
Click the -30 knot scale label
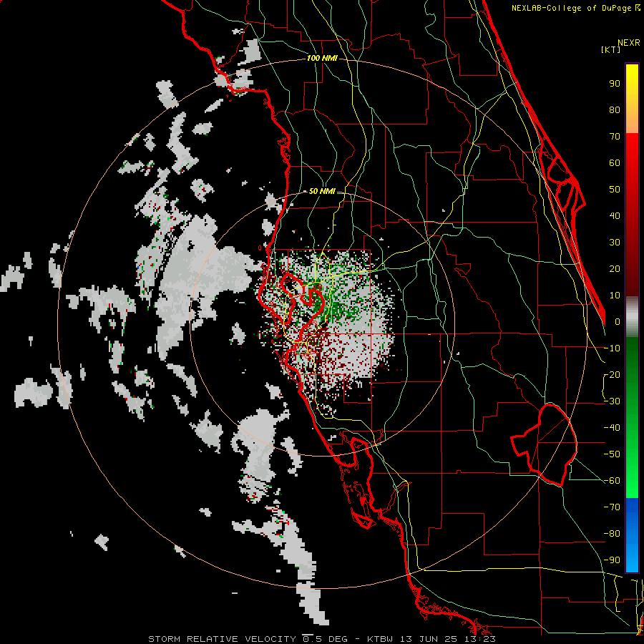click(612, 401)
